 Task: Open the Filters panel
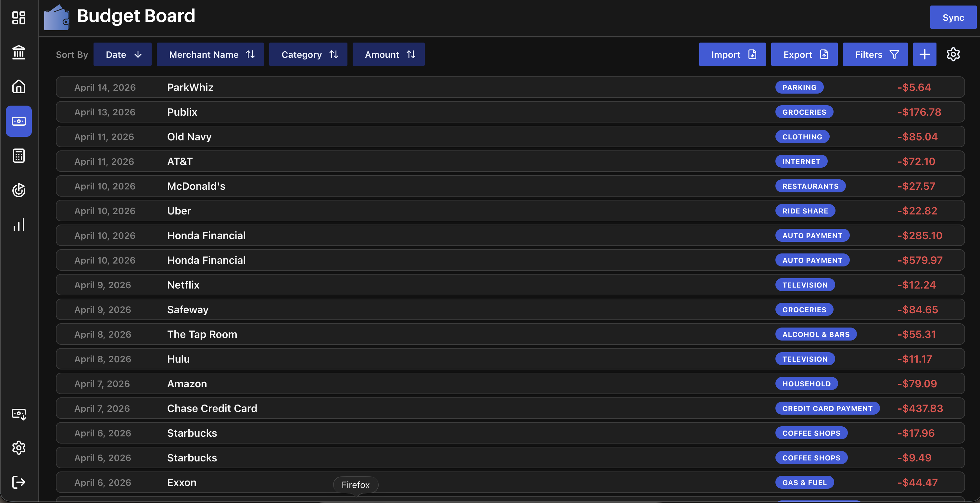[x=875, y=55]
